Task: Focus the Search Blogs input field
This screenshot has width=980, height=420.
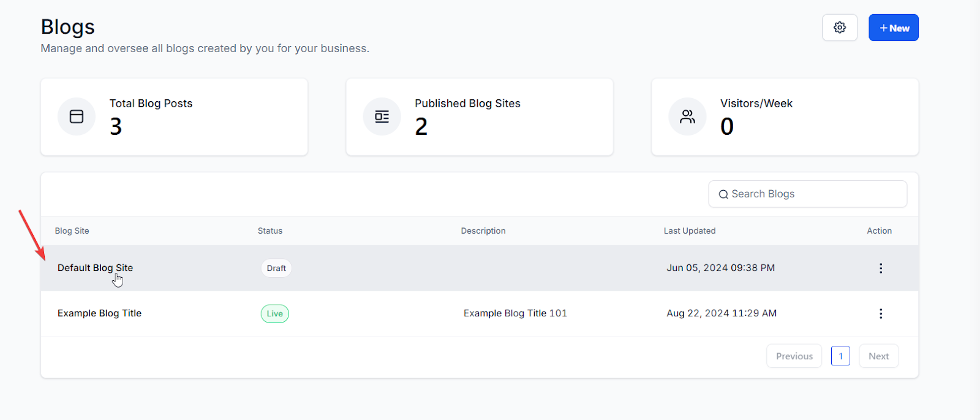Action: click(815, 194)
